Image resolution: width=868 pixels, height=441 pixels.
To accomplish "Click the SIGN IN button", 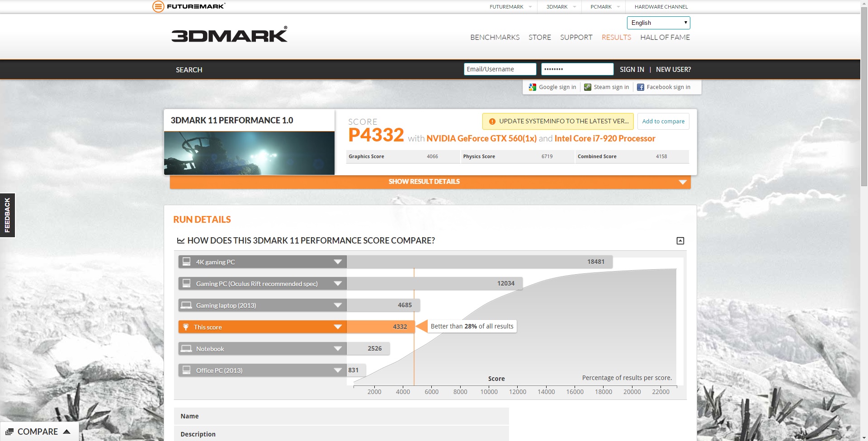I will click(632, 70).
